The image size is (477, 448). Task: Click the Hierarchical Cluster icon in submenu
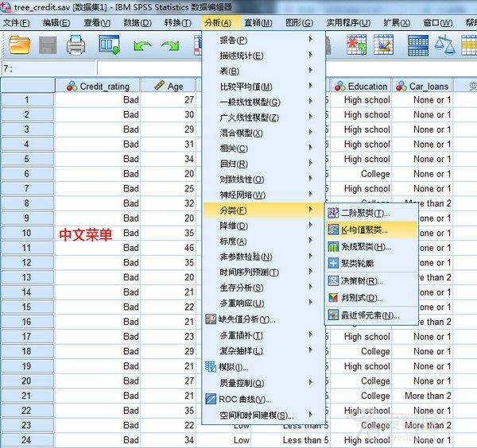(333, 246)
